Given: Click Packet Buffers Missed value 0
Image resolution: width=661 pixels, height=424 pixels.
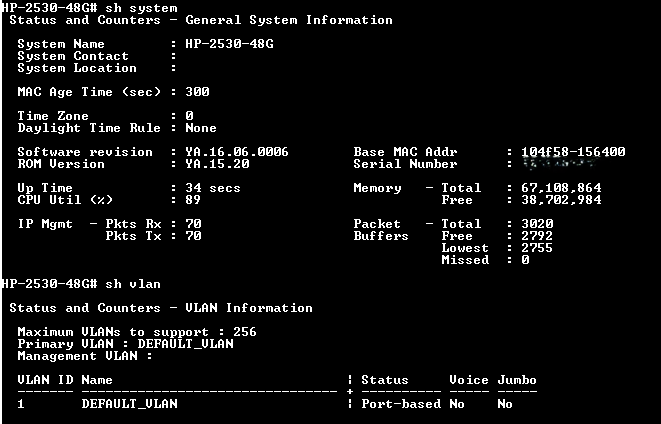Looking at the screenshot, I should [525, 260].
